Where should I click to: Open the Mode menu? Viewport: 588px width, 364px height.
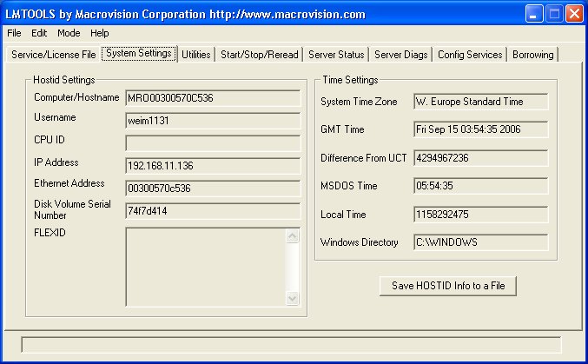(x=69, y=33)
